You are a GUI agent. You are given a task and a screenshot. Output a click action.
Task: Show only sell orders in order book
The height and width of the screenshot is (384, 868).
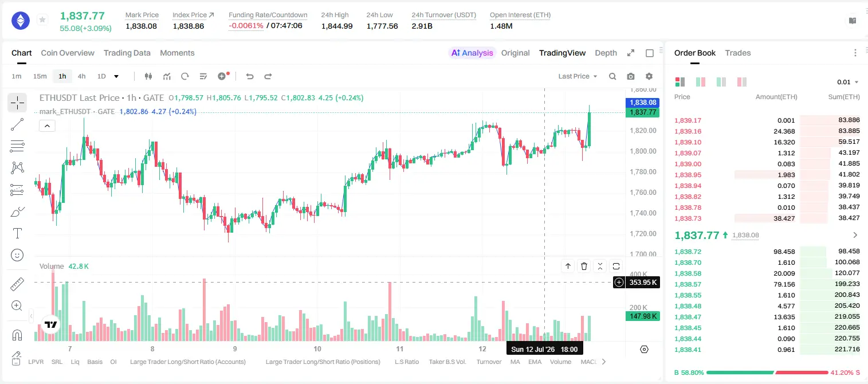(x=742, y=82)
